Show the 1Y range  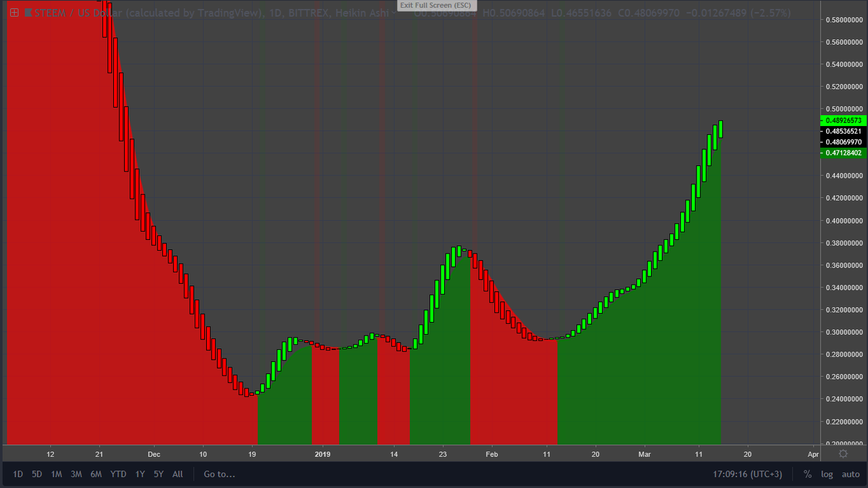140,474
